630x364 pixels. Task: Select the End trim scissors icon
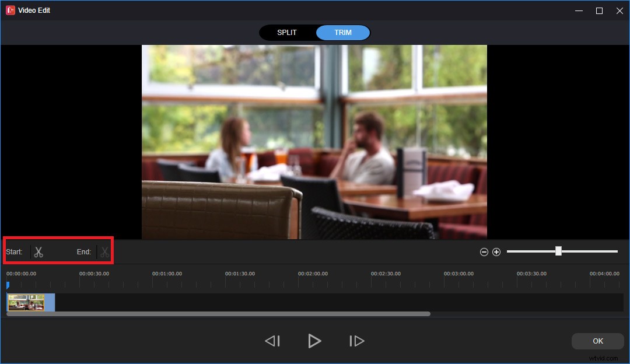point(104,251)
